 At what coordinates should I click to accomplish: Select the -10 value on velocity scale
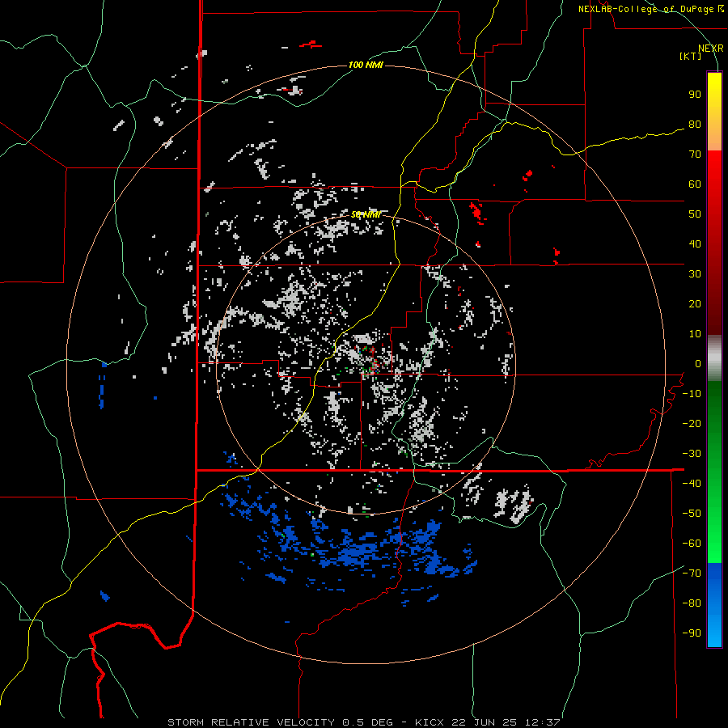click(x=692, y=394)
